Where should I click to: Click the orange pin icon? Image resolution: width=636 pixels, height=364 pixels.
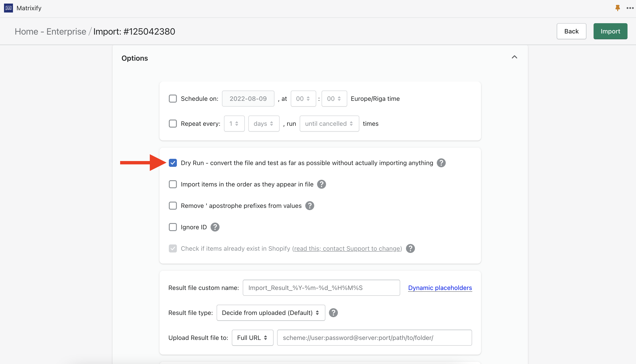617,8
